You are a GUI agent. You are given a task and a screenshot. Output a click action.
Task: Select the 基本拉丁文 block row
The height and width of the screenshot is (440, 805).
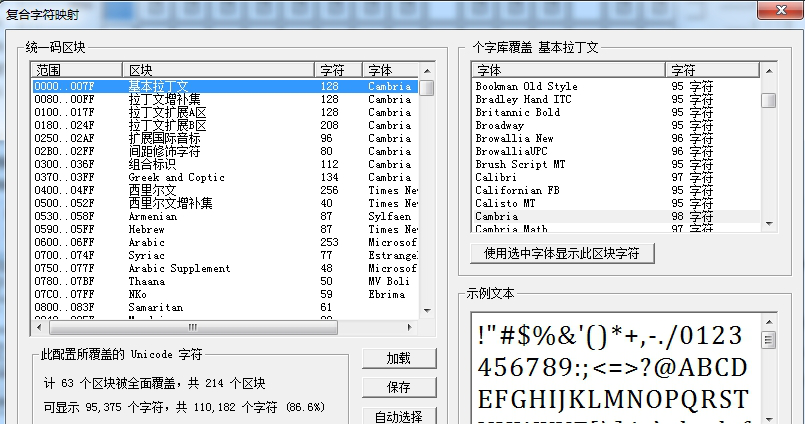point(225,86)
